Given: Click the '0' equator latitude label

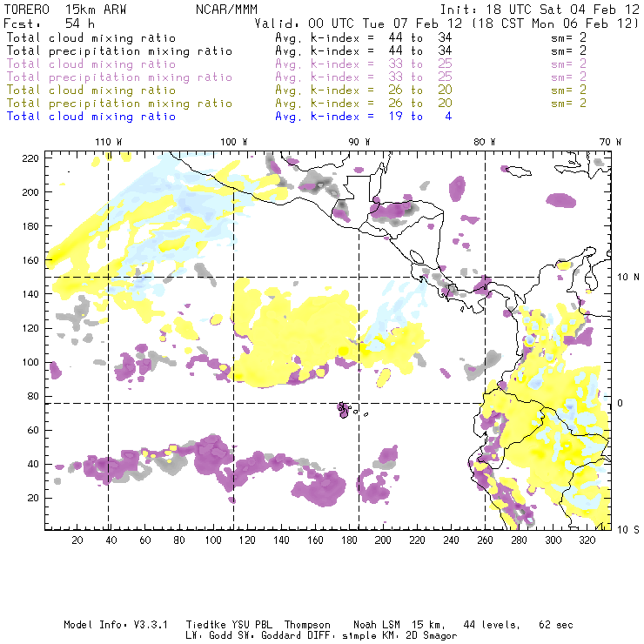Looking at the screenshot, I should (621, 403).
